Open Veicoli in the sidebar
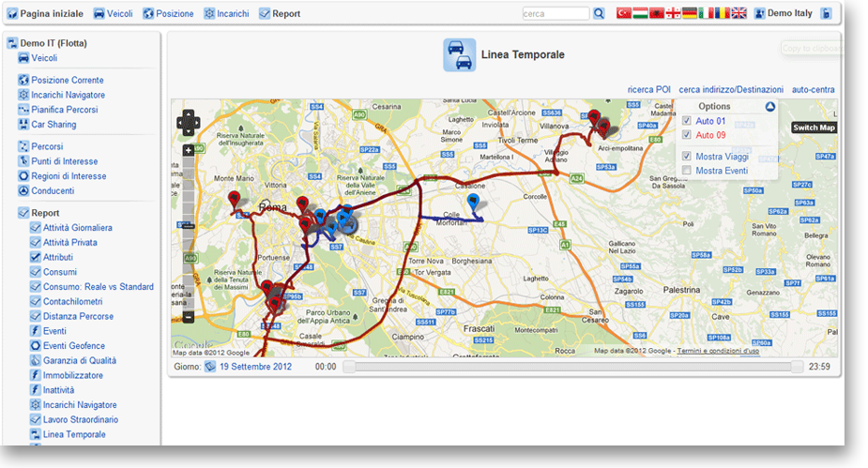Viewport: 868px width, 468px height. [x=38, y=57]
